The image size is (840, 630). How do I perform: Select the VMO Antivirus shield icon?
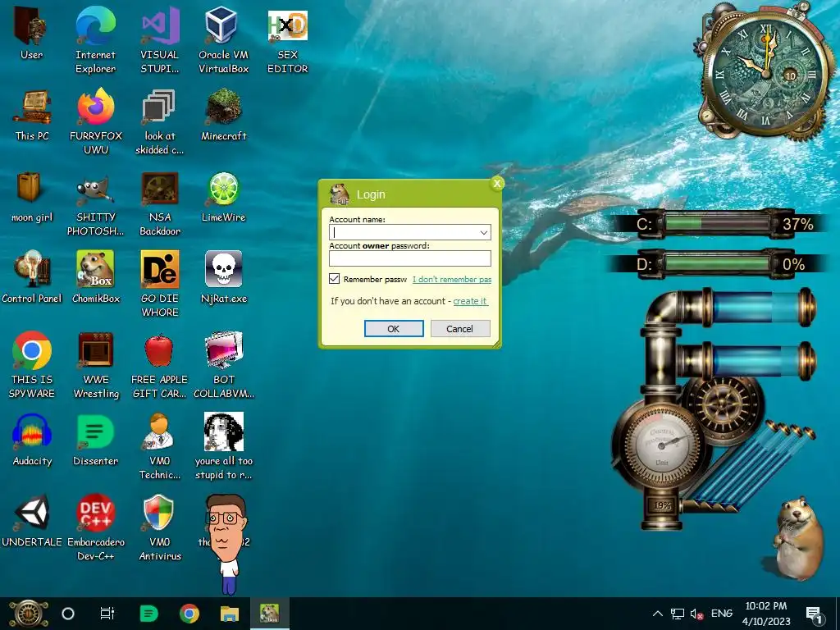coord(159,512)
